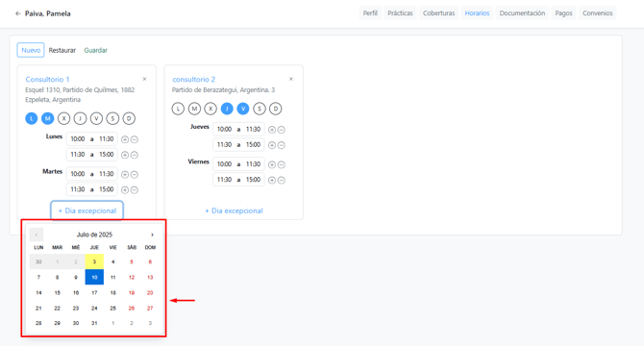Add time slot after Jueves 11:30 row

coord(272,145)
